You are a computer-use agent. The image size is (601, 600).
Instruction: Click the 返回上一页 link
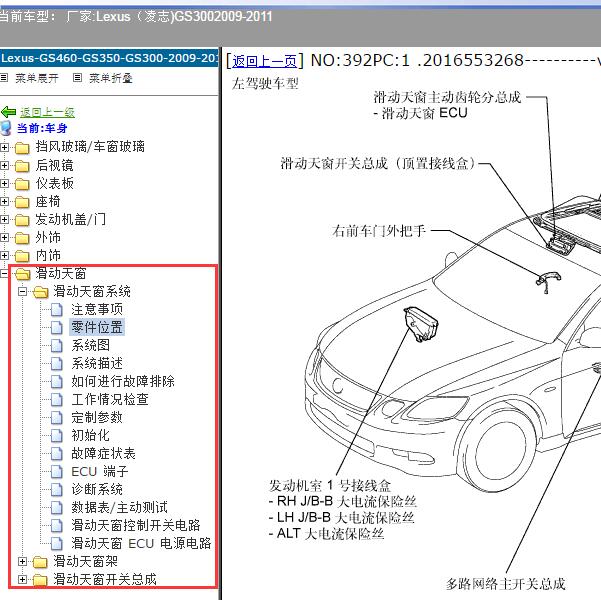coord(264,61)
